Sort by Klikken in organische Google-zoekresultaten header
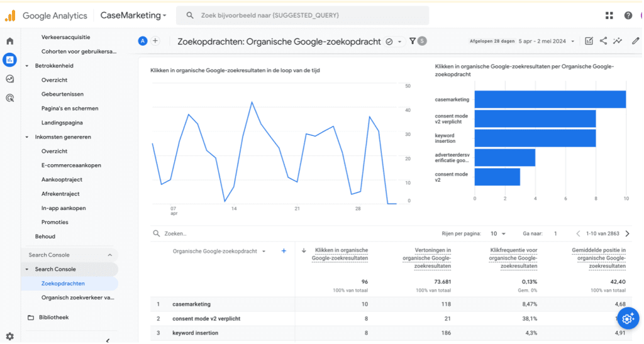The height and width of the screenshot is (344, 644). click(340, 254)
